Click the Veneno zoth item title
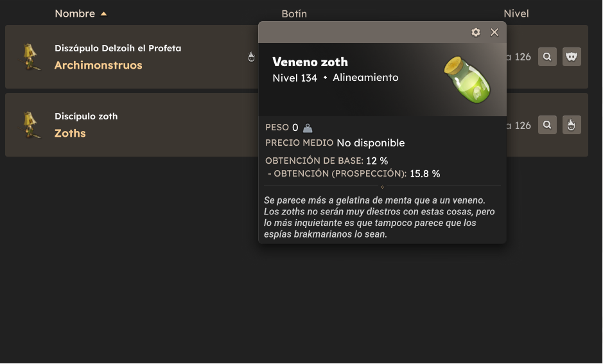This screenshot has height=364, width=603. pos(310,62)
